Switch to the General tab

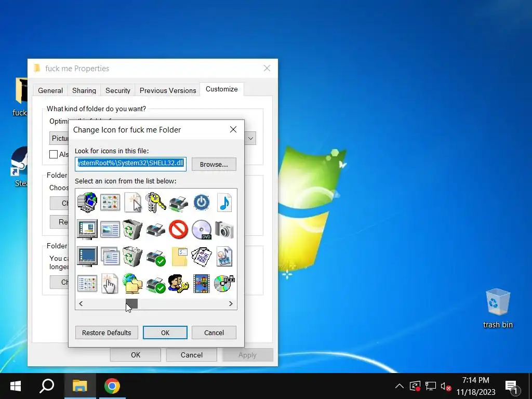(50, 90)
